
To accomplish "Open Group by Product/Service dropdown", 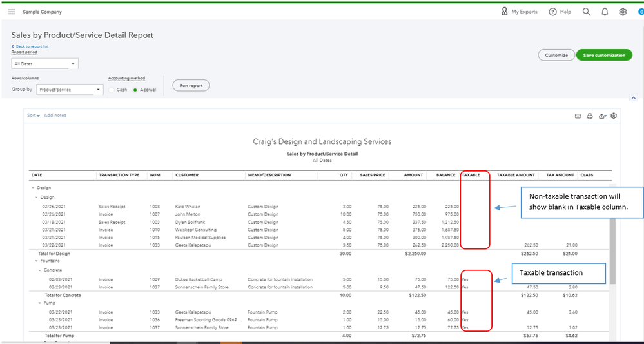I will coord(70,90).
